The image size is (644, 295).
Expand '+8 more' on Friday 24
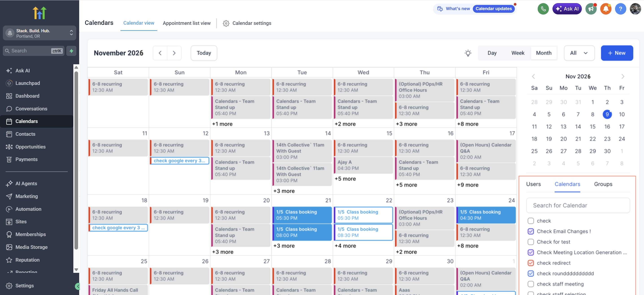click(x=467, y=246)
